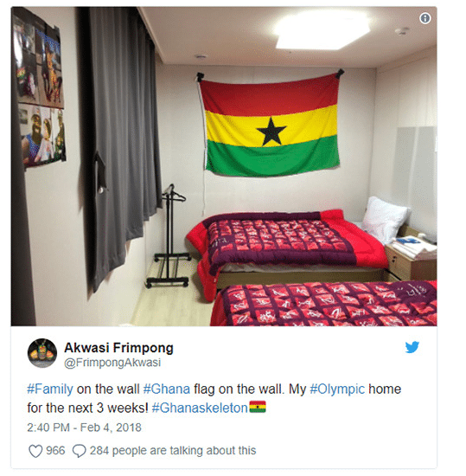Open "284 people are talking about this"
The width and height of the screenshot is (466, 476).
click(173, 451)
